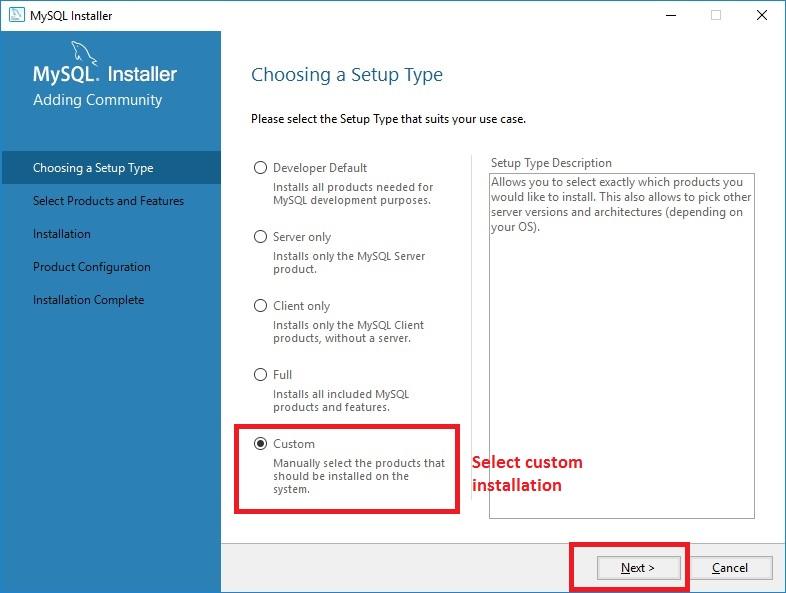Pick the Full setup type option

coord(261,375)
